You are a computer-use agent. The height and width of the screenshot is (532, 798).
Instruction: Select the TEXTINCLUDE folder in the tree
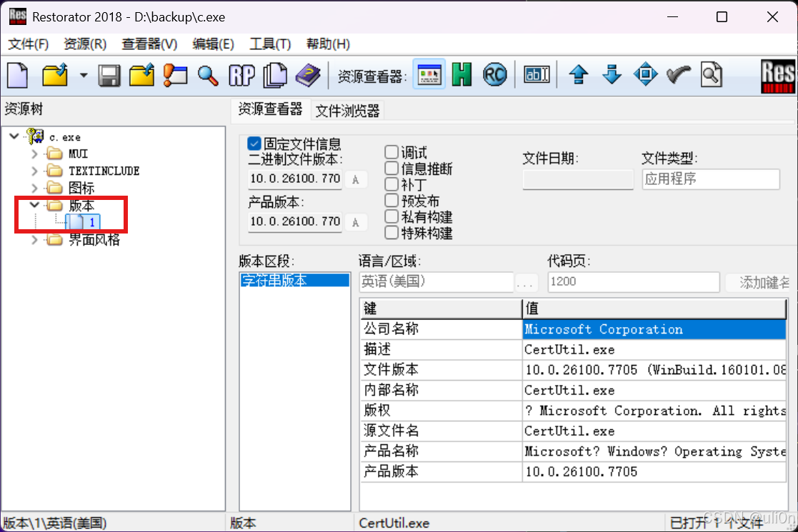pos(104,171)
